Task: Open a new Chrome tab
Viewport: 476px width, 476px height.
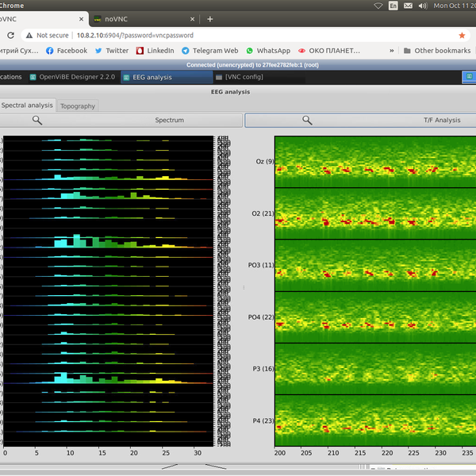Action: tap(209, 18)
